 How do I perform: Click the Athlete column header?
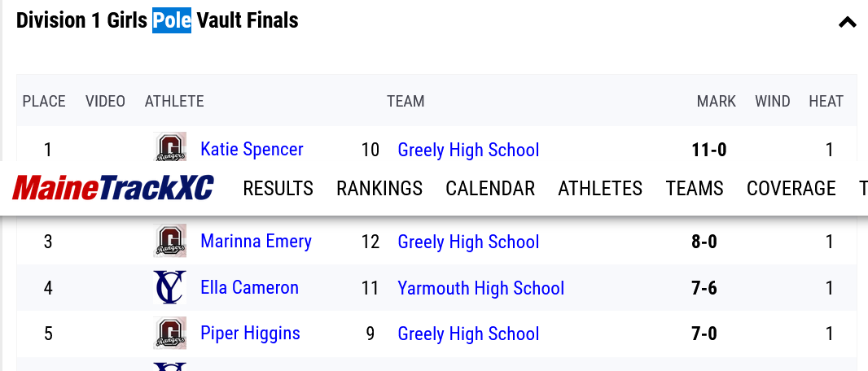[x=174, y=102]
